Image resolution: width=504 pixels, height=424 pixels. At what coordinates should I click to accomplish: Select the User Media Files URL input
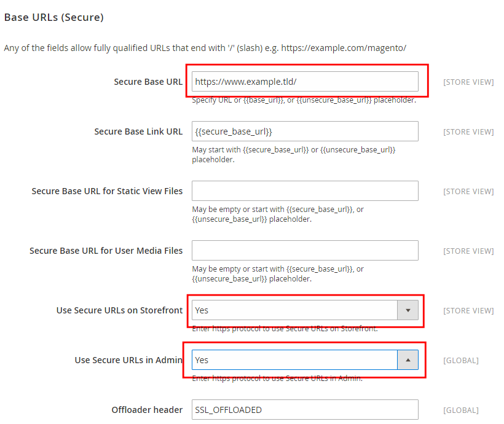[x=305, y=251]
